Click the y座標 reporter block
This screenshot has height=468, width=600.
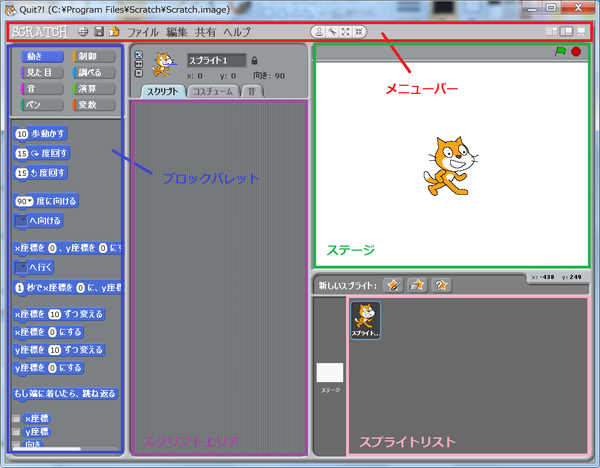click(x=37, y=432)
